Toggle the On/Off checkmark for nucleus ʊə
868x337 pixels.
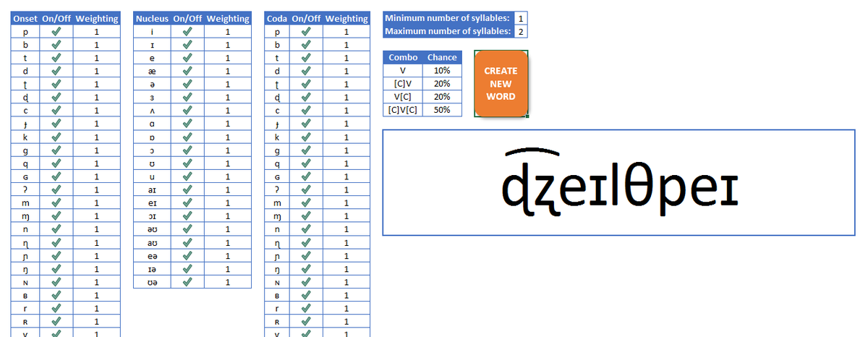[187, 282]
